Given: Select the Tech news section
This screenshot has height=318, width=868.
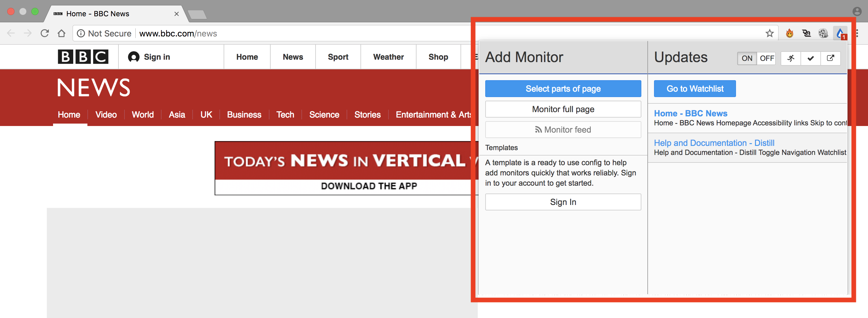Looking at the screenshot, I should click(285, 115).
